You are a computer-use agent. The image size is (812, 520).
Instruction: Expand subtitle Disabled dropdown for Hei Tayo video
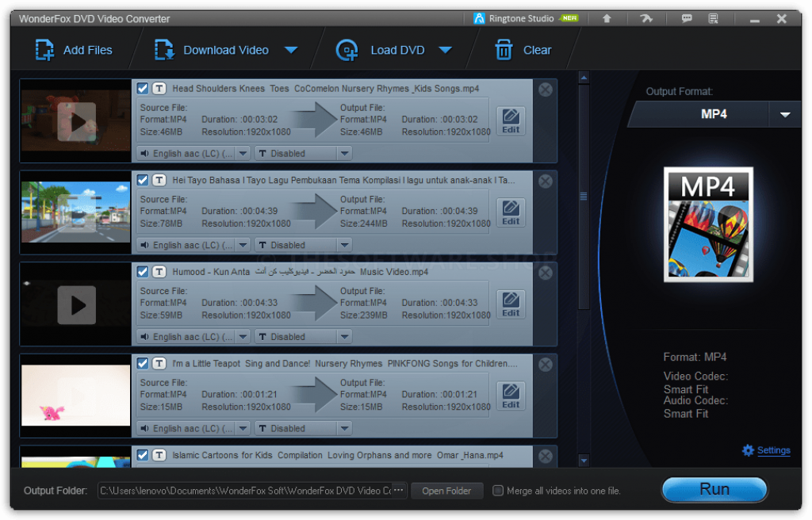(344, 245)
